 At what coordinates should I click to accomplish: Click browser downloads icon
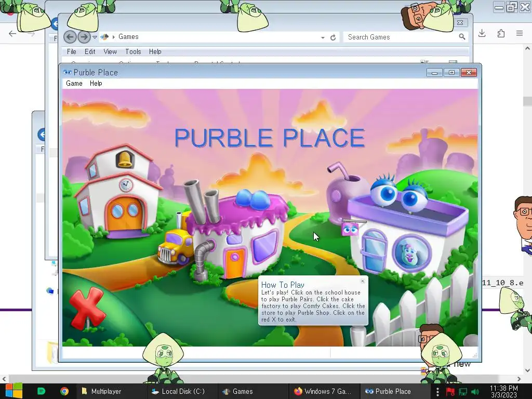tap(482, 33)
